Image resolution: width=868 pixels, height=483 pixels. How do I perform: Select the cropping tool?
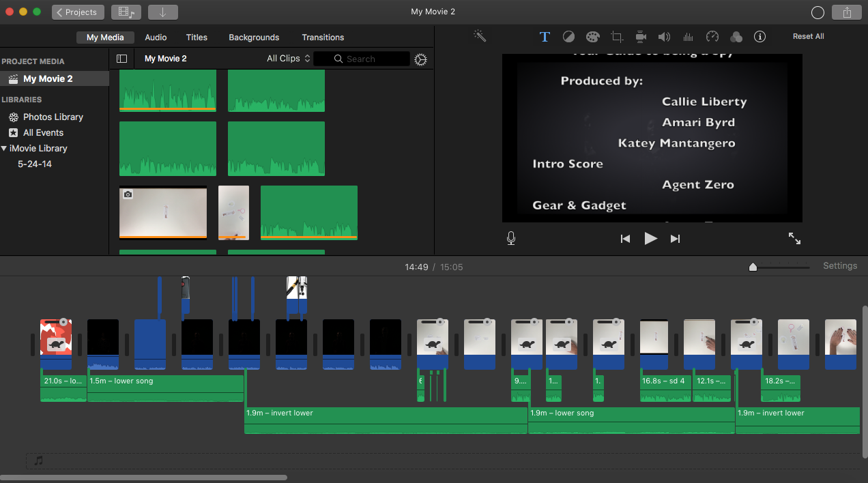coord(616,36)
